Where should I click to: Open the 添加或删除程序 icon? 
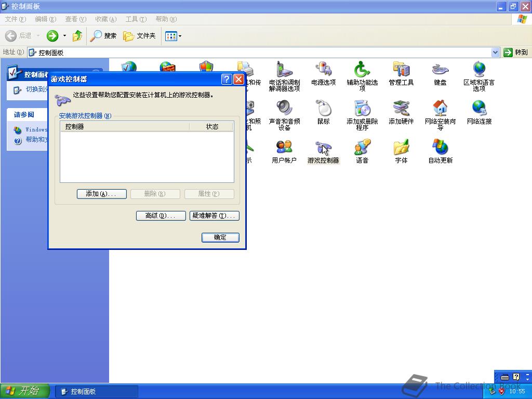(362, 115)
